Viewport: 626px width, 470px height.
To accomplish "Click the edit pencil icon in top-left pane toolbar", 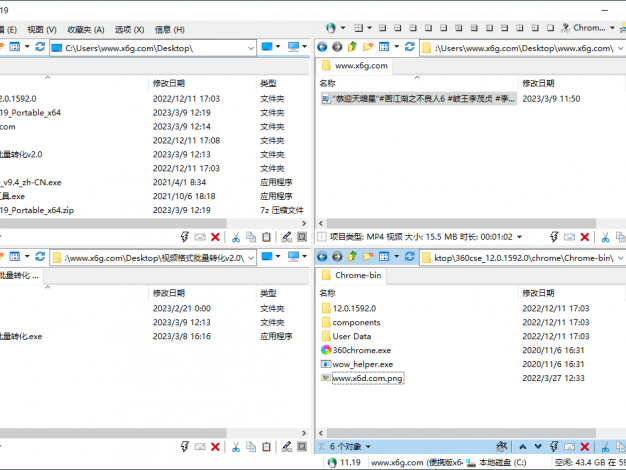I will tap(287, 237).
